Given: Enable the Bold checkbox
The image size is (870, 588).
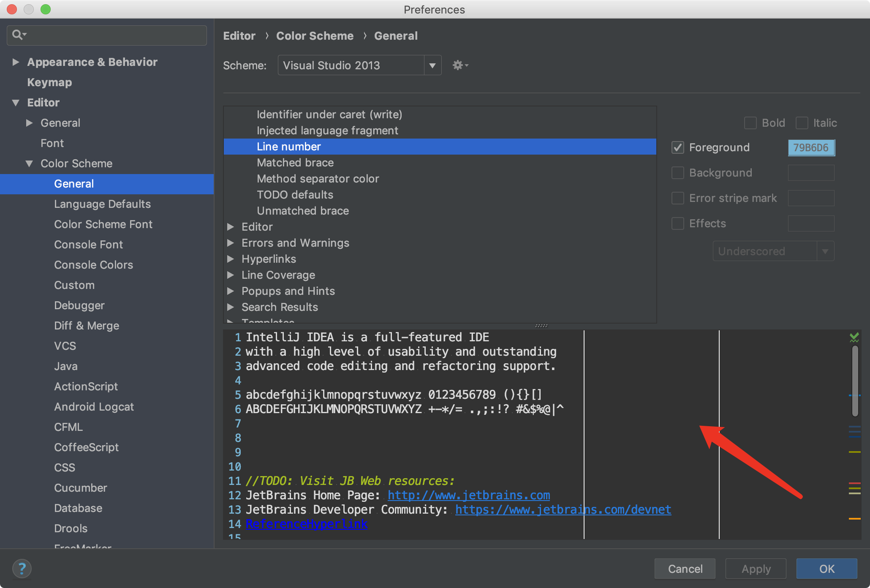Looking at the screenshot, I should (x=750, y=123).
